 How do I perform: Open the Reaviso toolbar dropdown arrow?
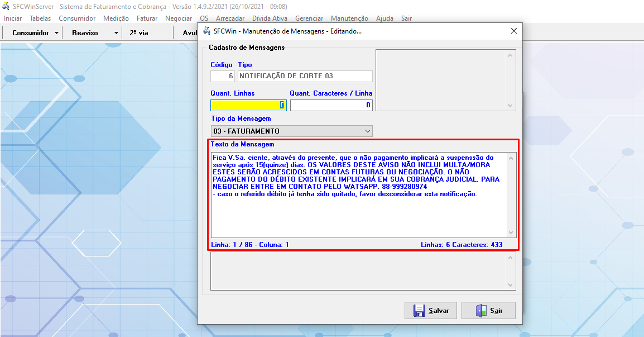pos(116,33)
